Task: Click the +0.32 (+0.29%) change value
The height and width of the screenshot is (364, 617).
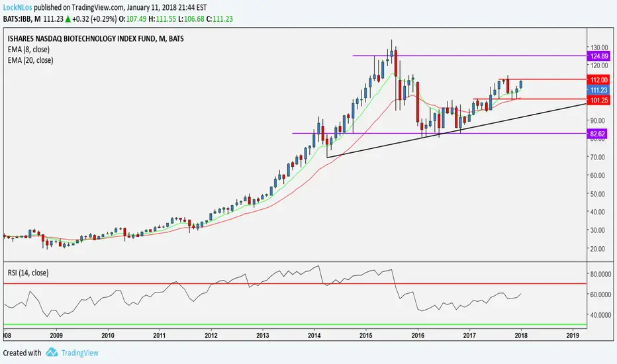Action: point(95,19)
